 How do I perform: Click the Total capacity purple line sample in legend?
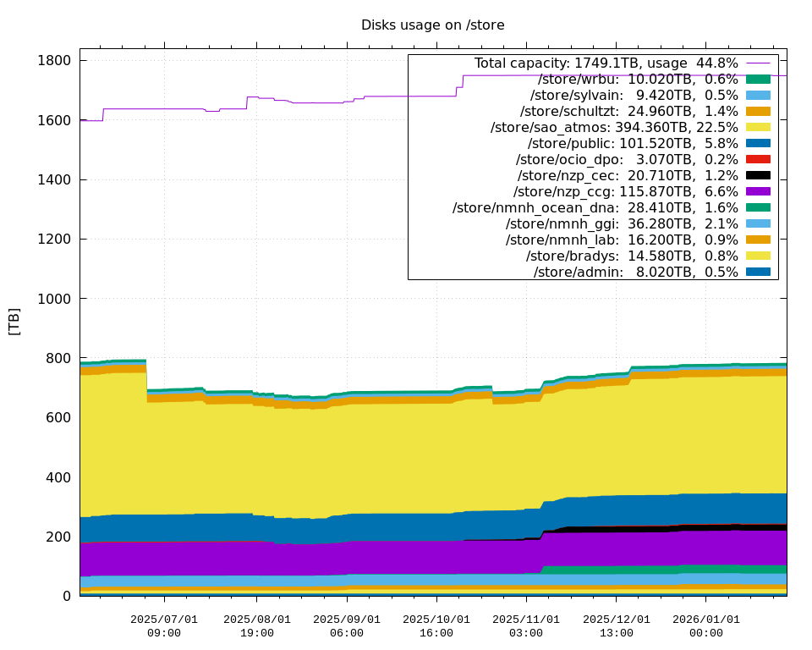[758, 63]
